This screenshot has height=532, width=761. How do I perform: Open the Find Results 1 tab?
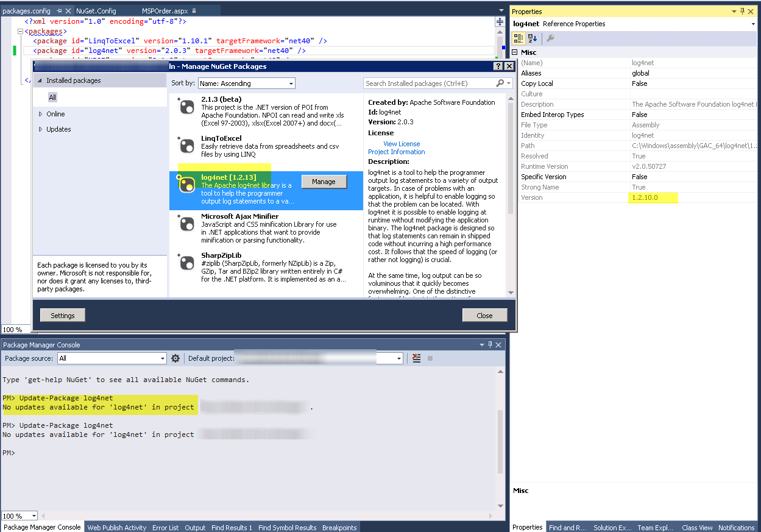click(232, 527)
